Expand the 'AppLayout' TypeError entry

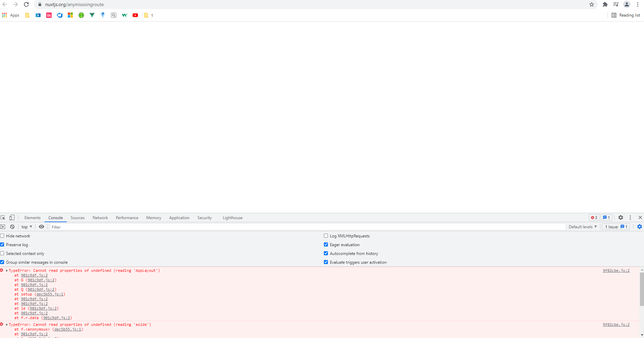[7, 270]
